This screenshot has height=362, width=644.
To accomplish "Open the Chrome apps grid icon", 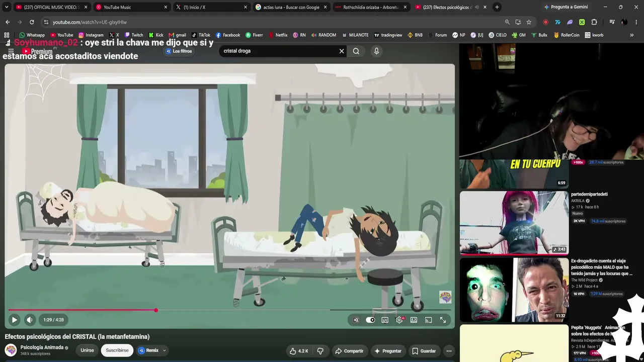I will point(7,35).
